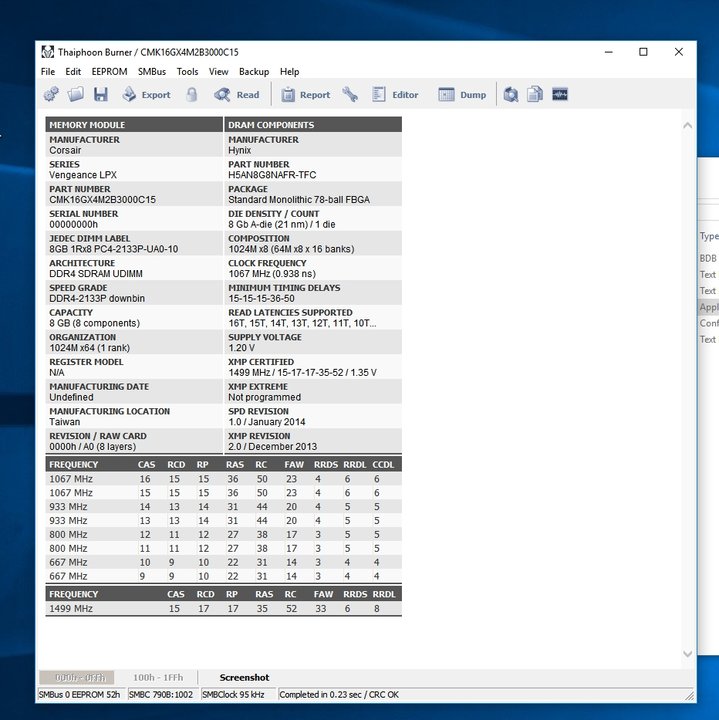The width and height of the screenshot is (719, 720).
Task: Click 'Taiwan' manufacturing location value
Action: [65, 422]
